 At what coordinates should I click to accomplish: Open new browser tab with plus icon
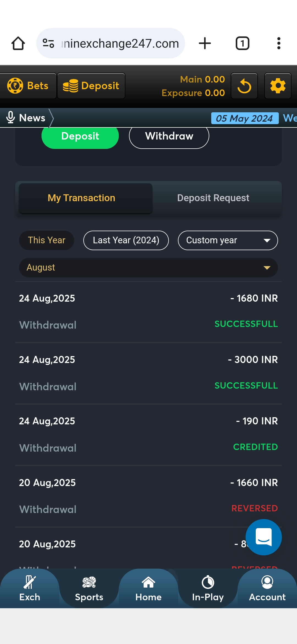205,43
